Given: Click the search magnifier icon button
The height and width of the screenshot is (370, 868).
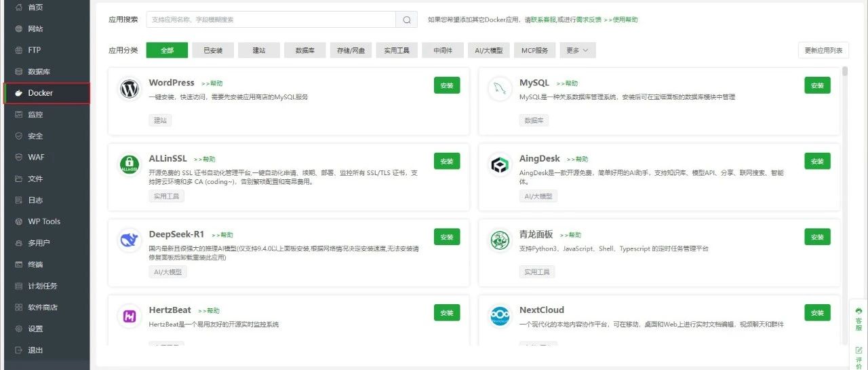Looking at the screenshot, I should click(406, 20).
